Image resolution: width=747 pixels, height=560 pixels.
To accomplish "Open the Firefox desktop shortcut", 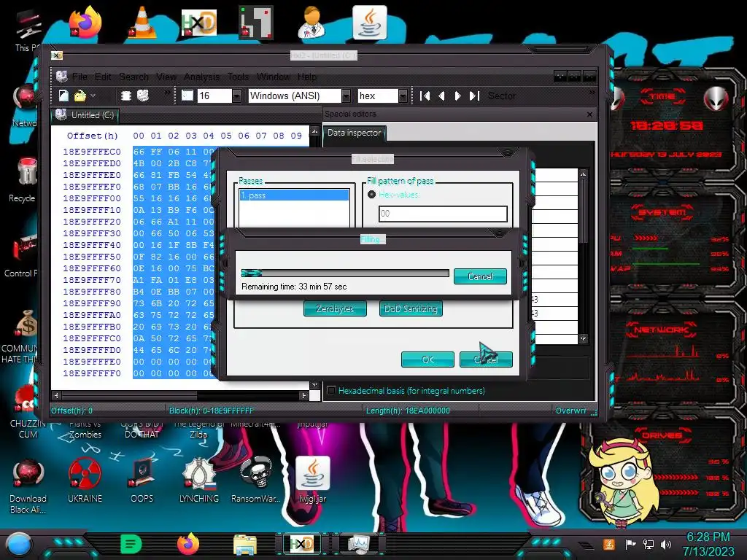I will coord(85,23).
